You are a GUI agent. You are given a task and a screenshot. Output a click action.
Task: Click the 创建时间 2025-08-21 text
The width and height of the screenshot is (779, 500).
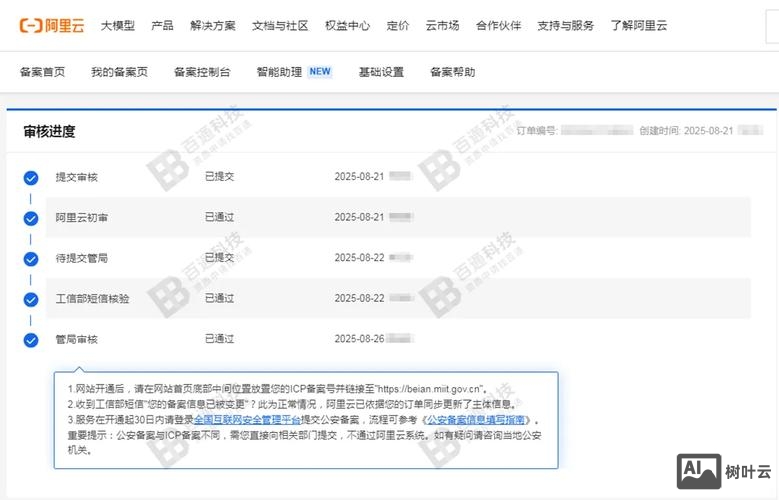(x=686, y=131)
